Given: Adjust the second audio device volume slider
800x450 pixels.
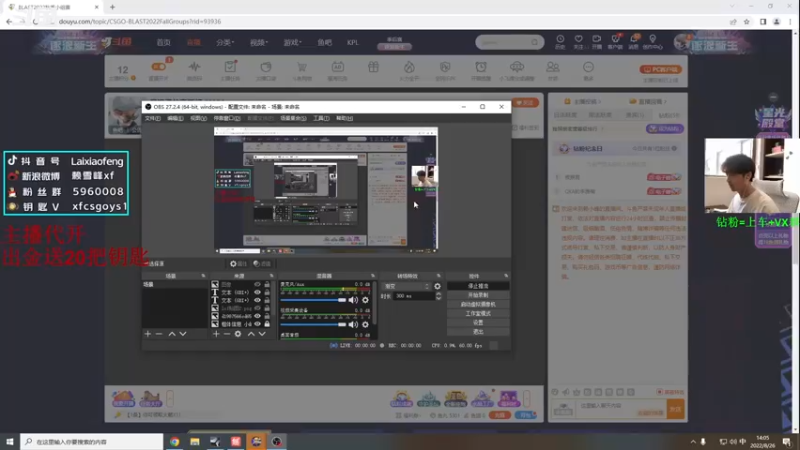Looking at the screenshot, I should click(x=313, y=324).
